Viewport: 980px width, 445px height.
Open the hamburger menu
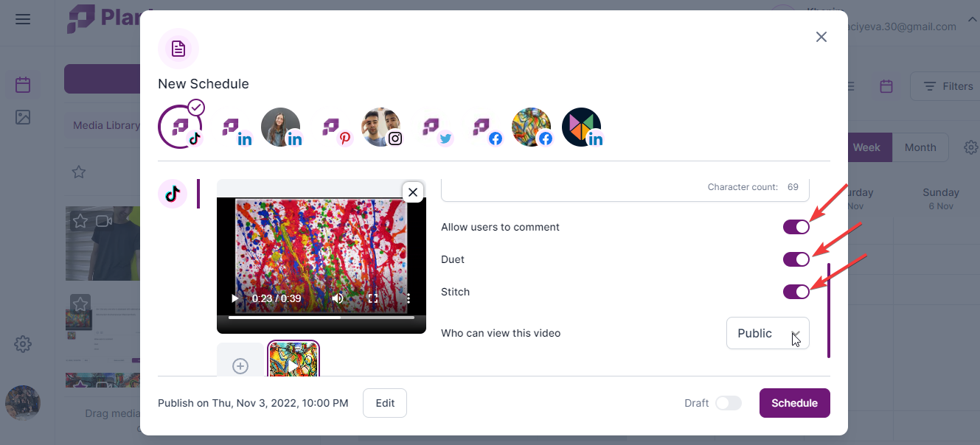[23, 19]
